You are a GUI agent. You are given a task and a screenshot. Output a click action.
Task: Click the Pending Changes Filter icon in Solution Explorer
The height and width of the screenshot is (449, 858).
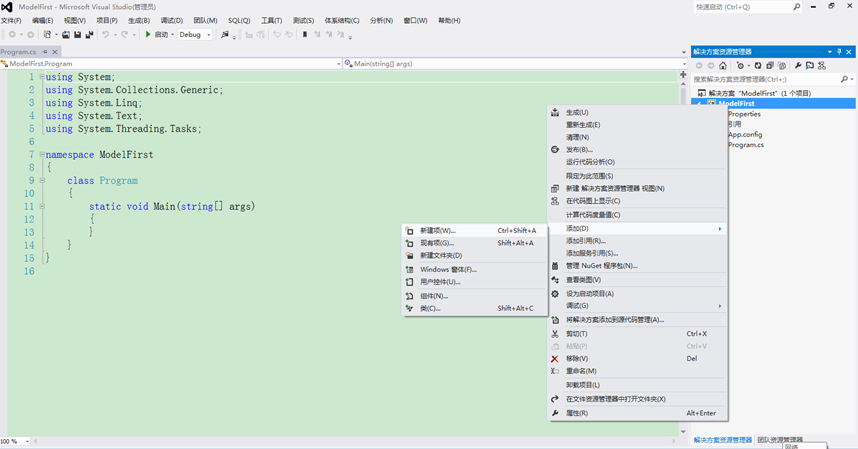tap(740, 66)
